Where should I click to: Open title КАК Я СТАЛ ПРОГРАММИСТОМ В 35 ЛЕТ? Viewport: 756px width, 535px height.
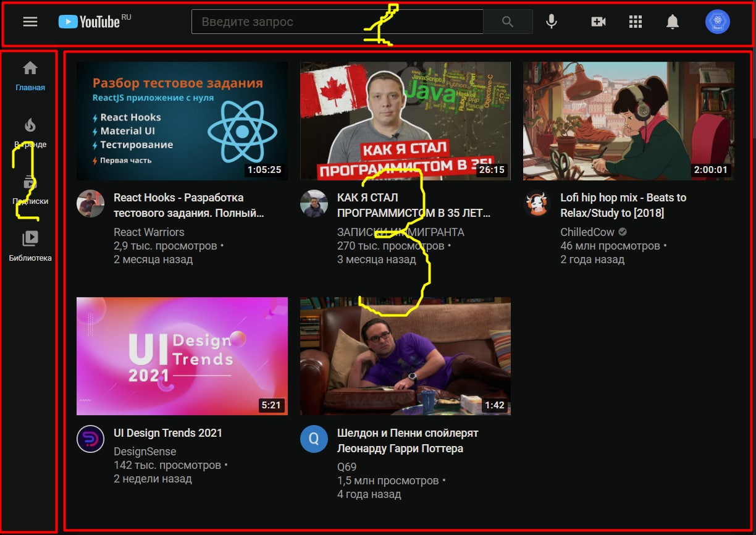pyautogui.click(x=414, y=206)
